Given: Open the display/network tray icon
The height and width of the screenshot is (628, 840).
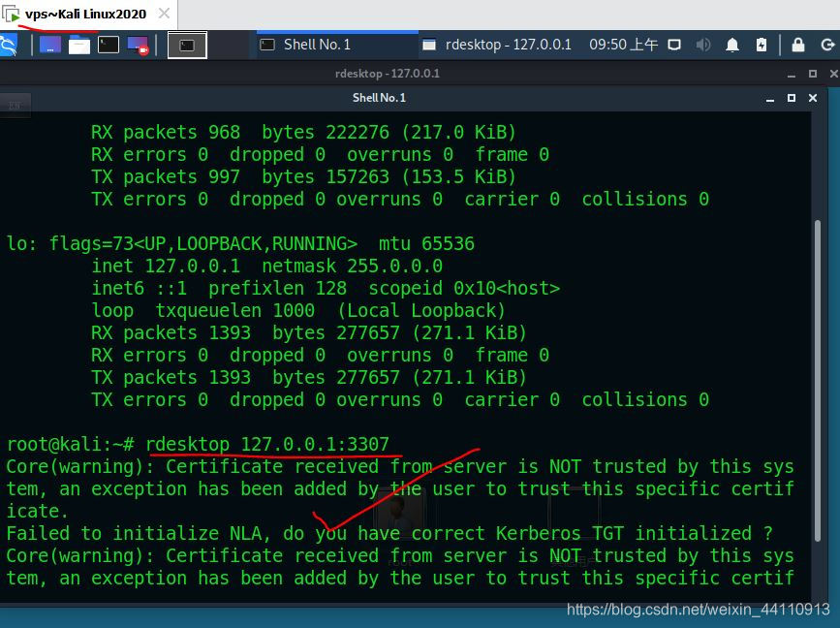Looking at the screenshot, I should [x=674, y=45].
